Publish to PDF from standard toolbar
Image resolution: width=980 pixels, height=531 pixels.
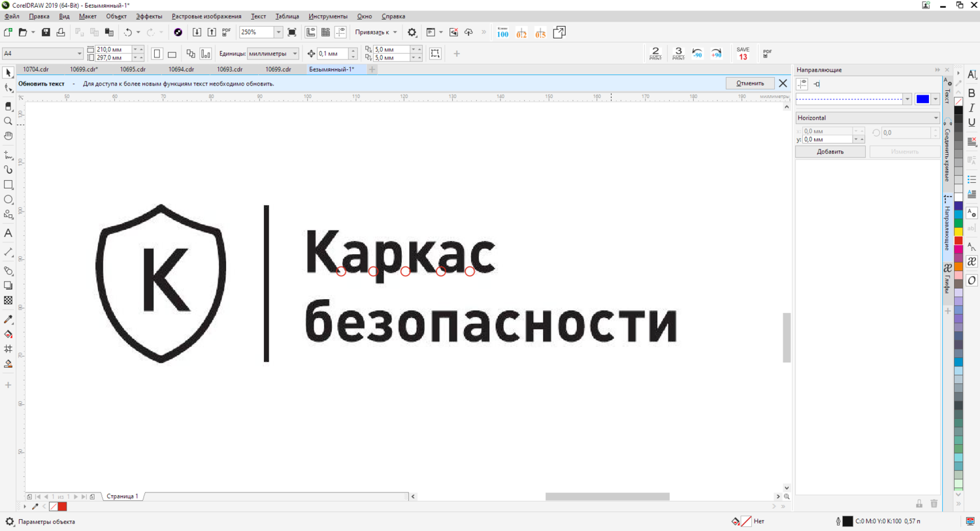click(x=227, y=32)
